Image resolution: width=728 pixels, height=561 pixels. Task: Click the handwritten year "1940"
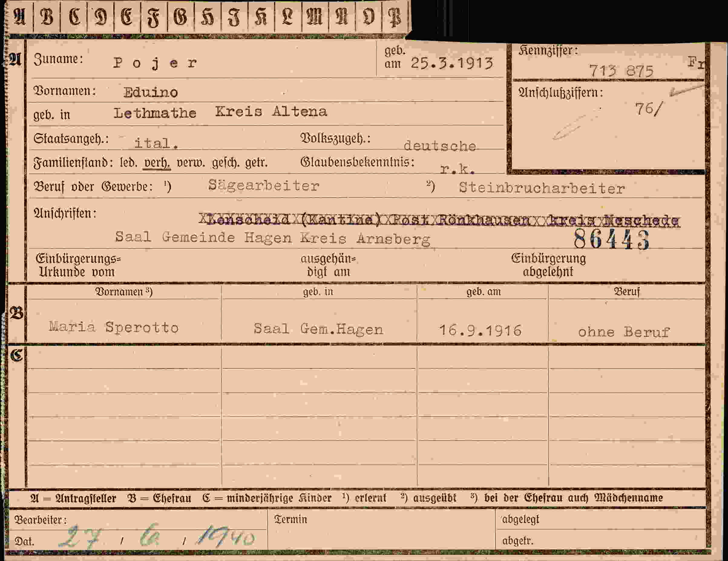[225, 536]
